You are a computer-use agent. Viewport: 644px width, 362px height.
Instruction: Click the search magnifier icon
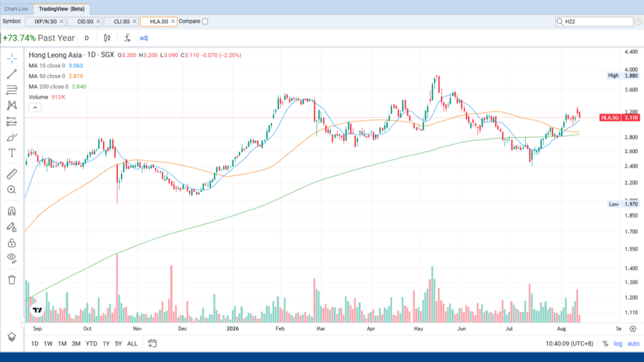(x=560, y=21)
